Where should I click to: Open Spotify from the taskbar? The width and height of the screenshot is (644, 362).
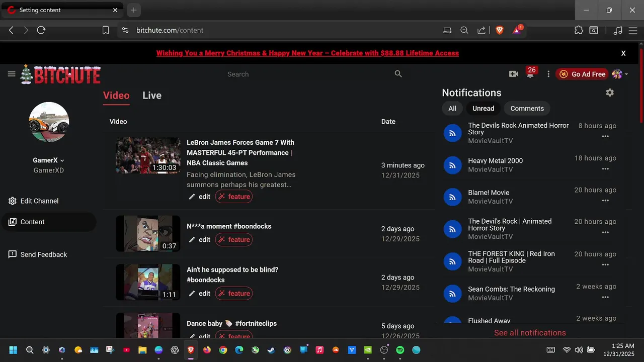point(400,350)
